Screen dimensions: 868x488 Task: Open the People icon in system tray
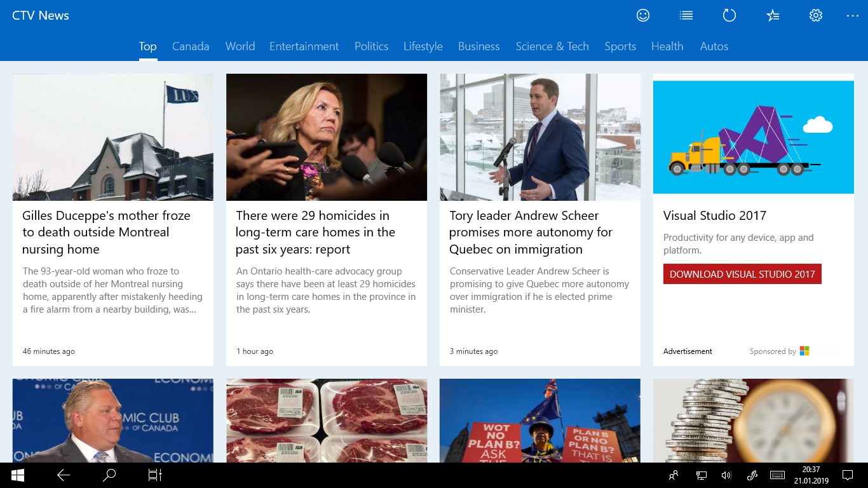(674, 475)
